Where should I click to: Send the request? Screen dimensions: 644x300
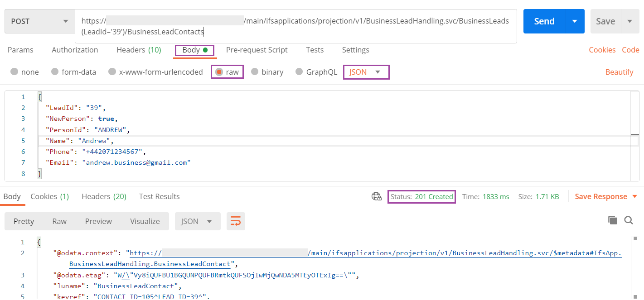tap(543, 21)
